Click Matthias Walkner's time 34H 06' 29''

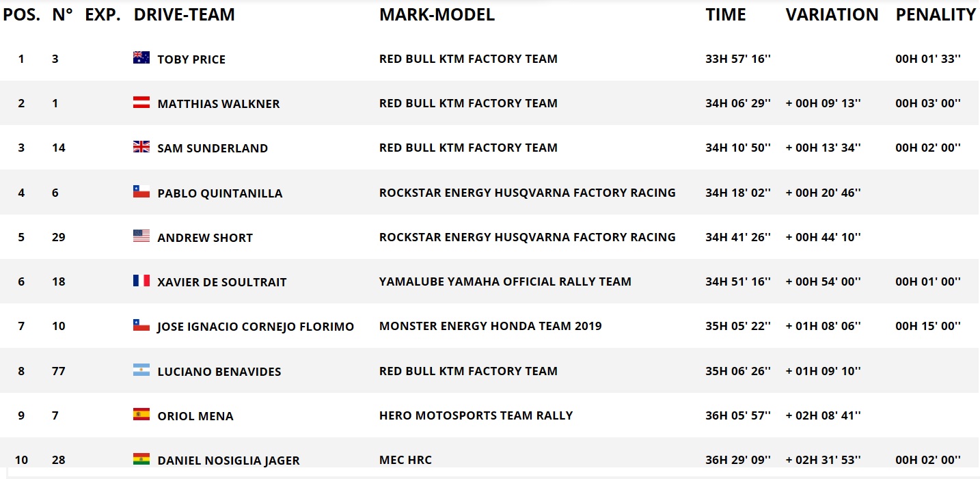click(x=738, y=103)
